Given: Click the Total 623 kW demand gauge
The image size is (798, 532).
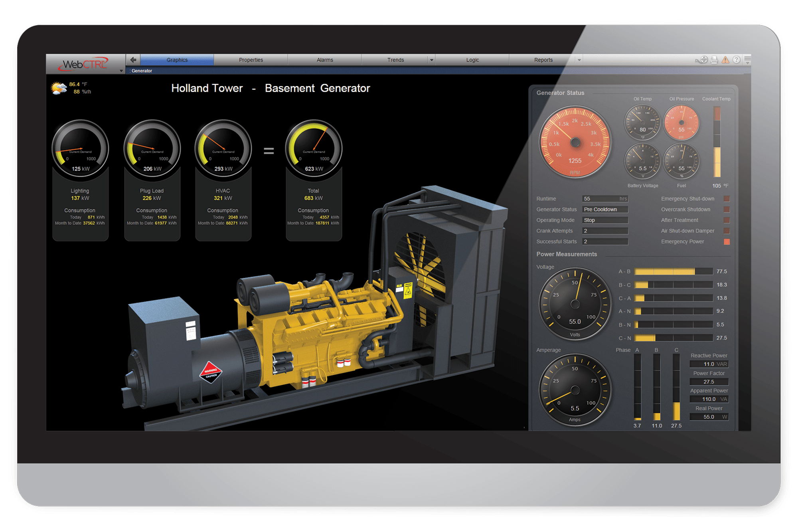Looking at the screenshot, I should (314, 148).
